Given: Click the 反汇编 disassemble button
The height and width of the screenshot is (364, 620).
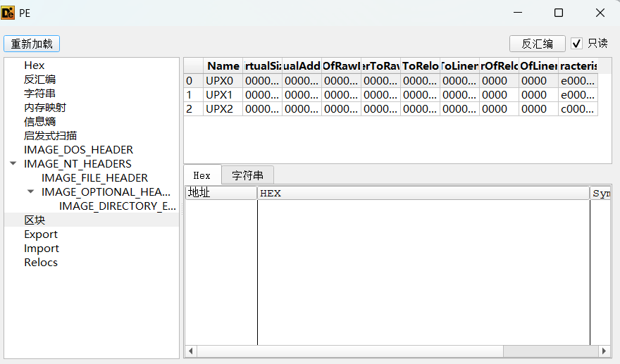Looking at the screenshot, I should click(537, 44).
